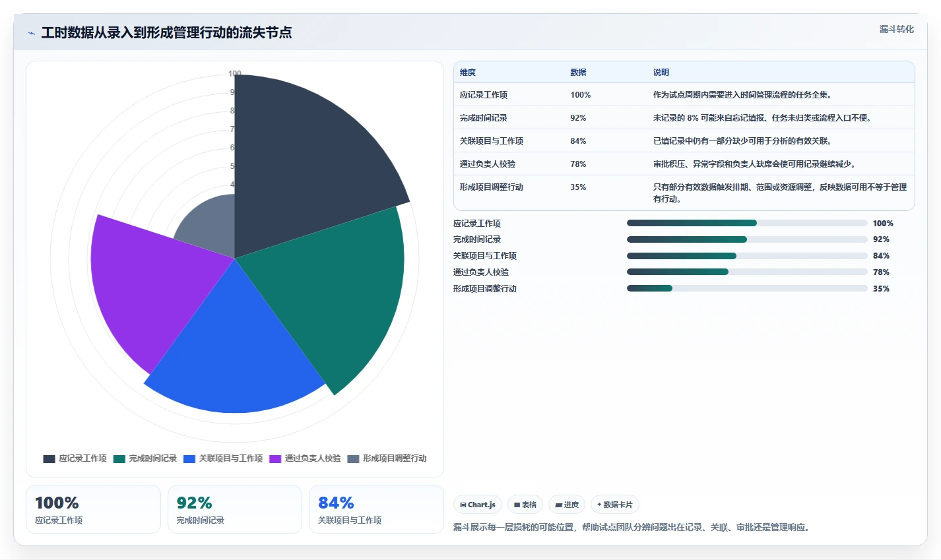Click the 漏斗转化 label in the header
Screen dimensions: 941x560
pyautogui.click(x=896, y=29)
